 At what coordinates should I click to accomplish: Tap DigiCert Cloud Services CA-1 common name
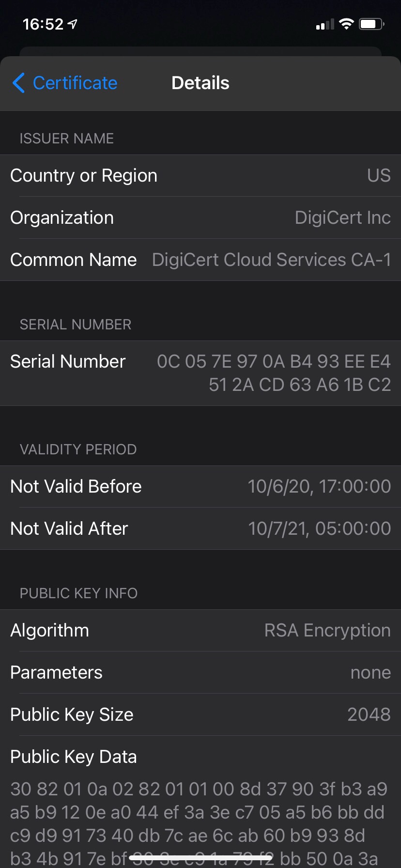[271, 260]
